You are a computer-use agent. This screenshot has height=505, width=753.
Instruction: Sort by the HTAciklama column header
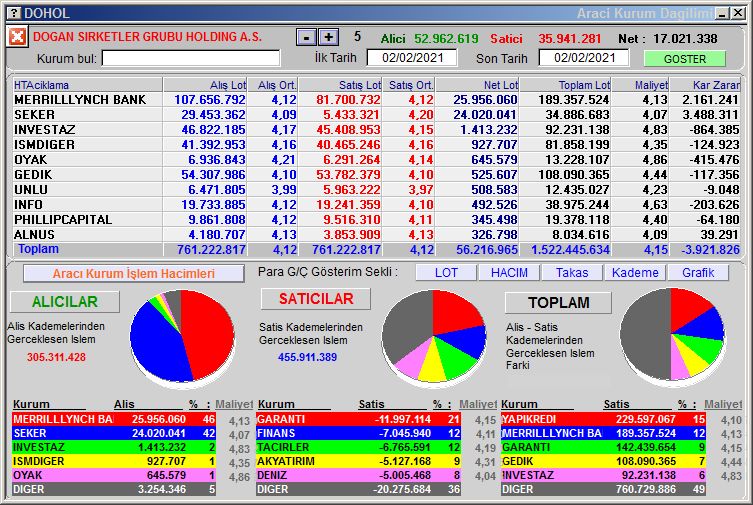[87, 85]
